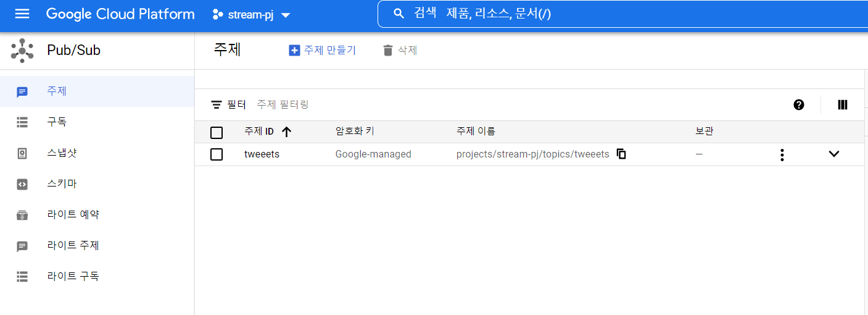Click the trash can icon beside 삭제

pos(388,51)
